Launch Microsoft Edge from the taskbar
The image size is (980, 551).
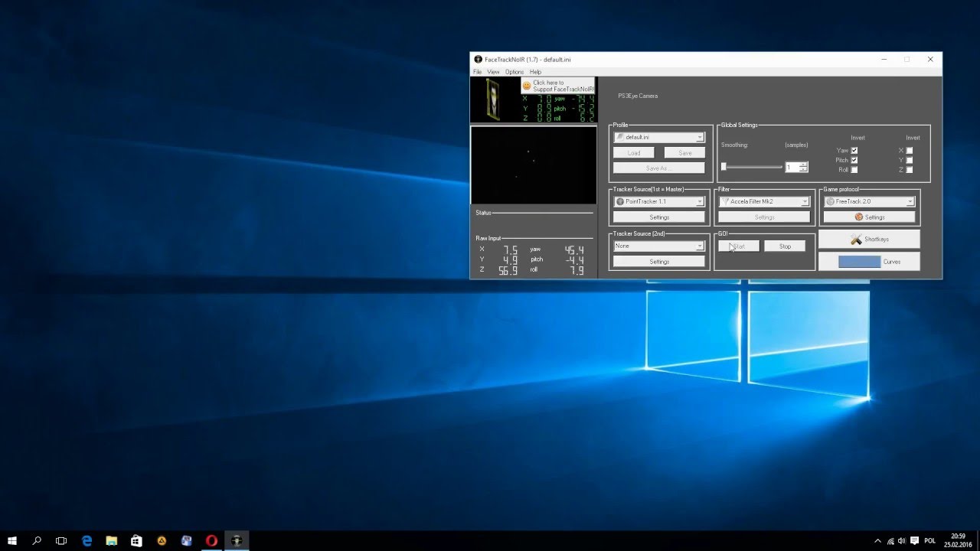pyautogui.click(x=87, y=540)
